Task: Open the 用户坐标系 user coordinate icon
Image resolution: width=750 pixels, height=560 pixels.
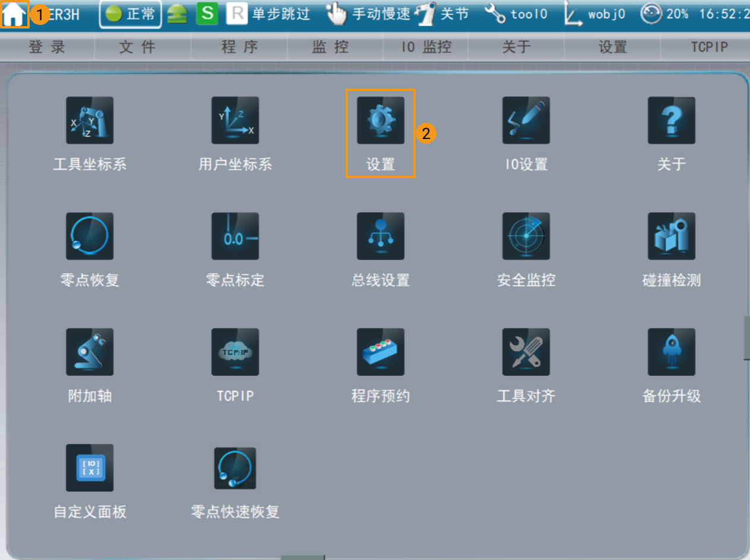Action: (x=235, y=121)
